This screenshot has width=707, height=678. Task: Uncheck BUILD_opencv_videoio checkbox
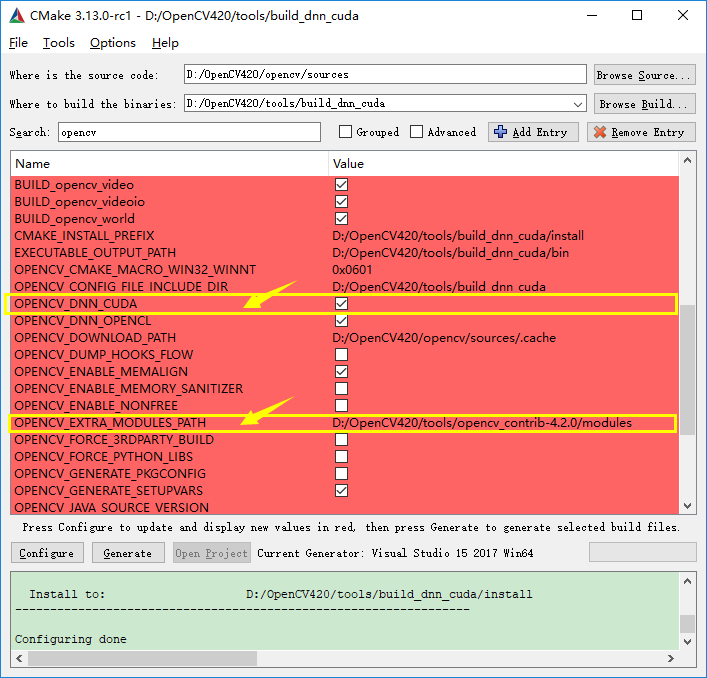[x=341, y=202]
